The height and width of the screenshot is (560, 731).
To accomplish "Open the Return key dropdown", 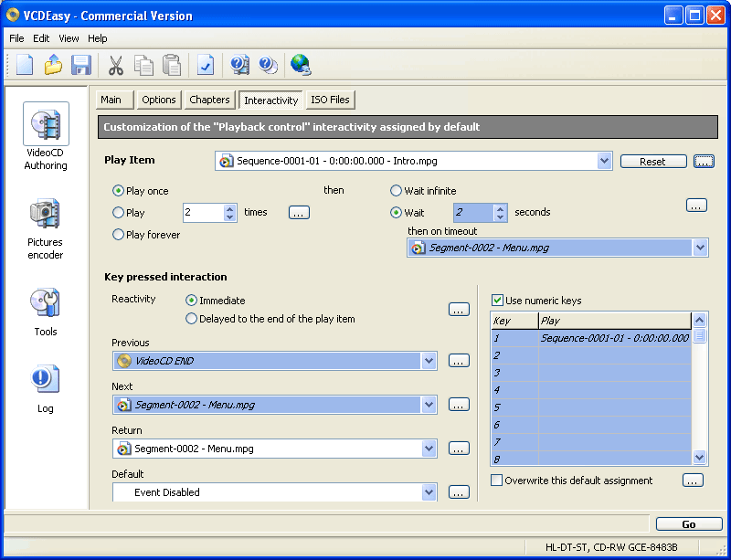I will [429, 449].
